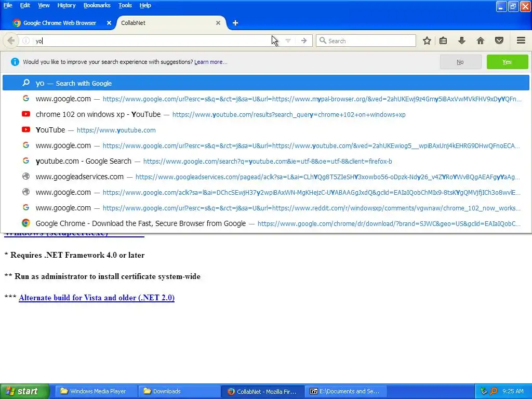Open the History menu
The width and height of the screenshot is (532, 399).
(x=66, y=5)
